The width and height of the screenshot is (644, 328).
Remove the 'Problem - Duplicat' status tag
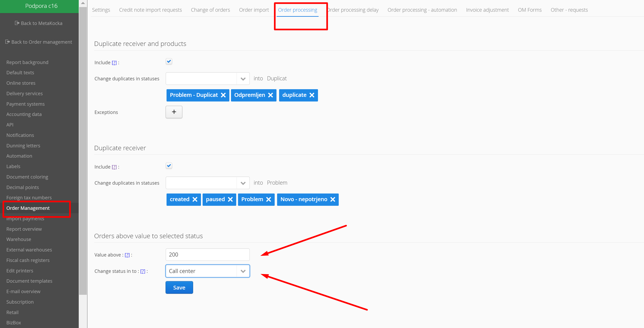(223, 95)
